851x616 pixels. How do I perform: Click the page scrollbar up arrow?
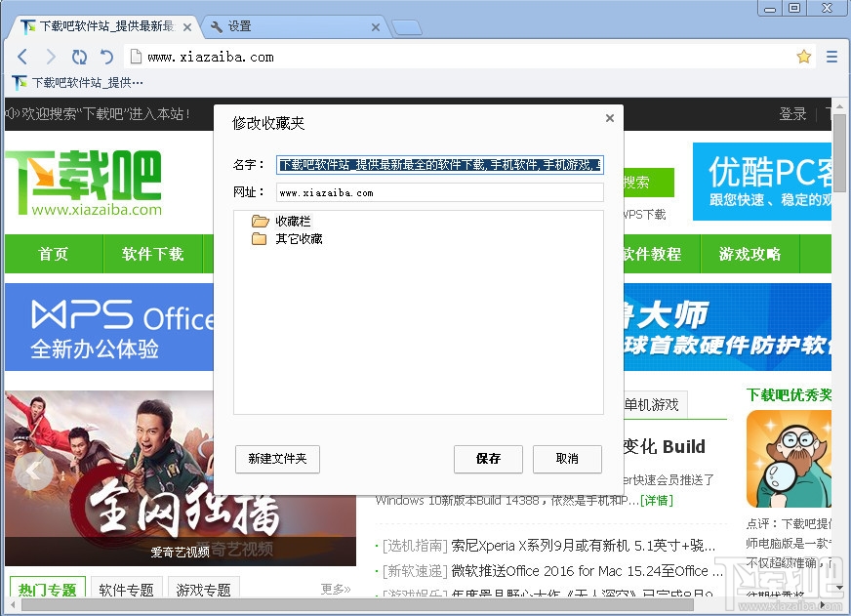839,106
